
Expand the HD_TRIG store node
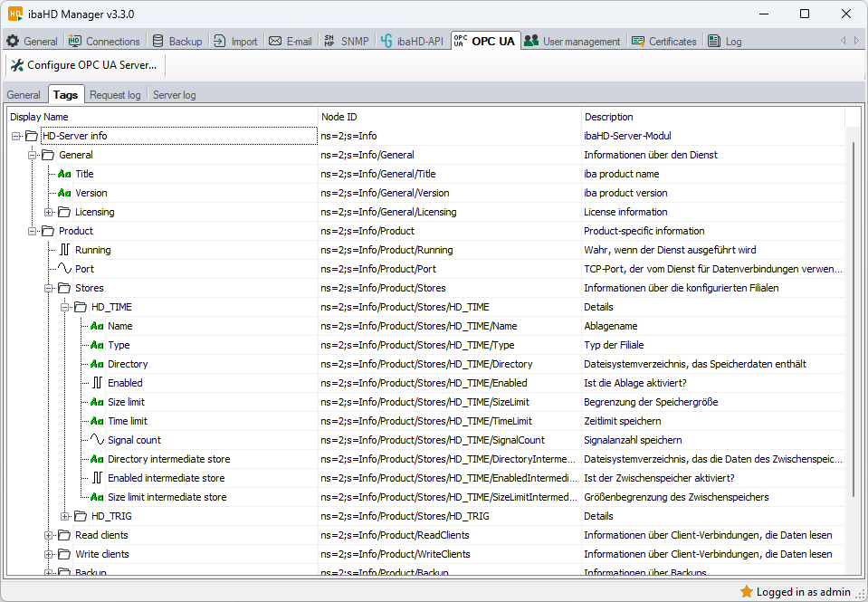[x=65, y=516]
